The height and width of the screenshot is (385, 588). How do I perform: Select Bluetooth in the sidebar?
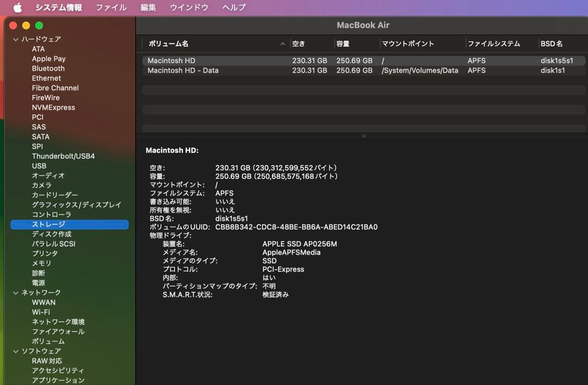click(x=48, y=69)
